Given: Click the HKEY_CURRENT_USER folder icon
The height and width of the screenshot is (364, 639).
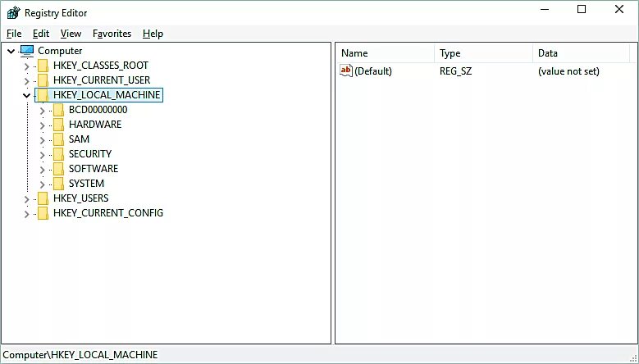Looking at the screenshot, I should [43, 80].
